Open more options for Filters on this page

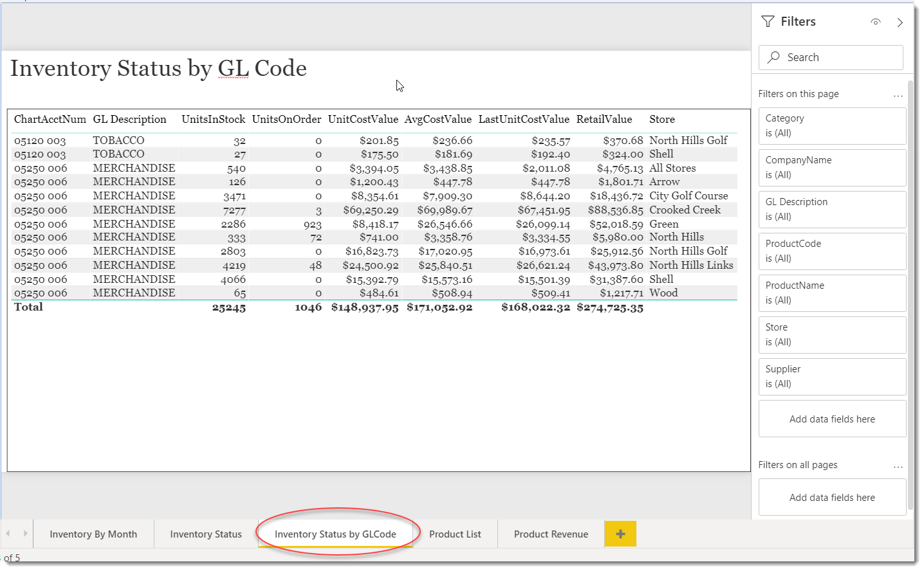pos(898,95)
